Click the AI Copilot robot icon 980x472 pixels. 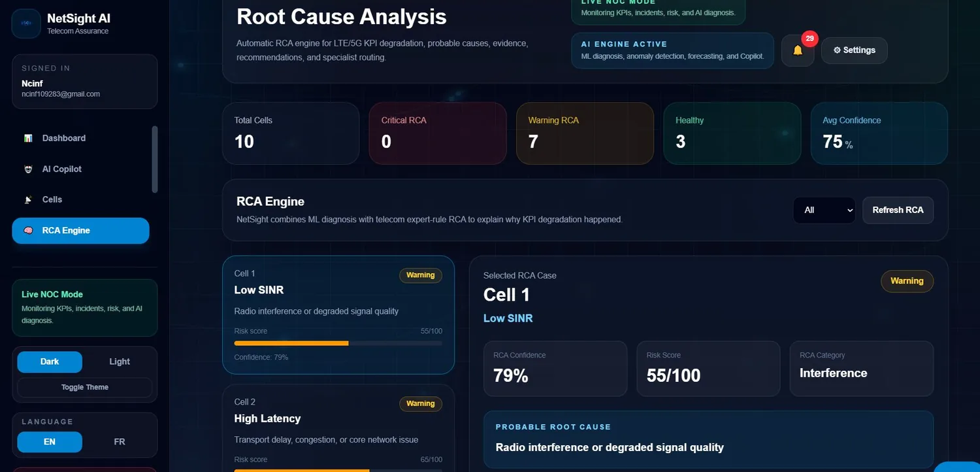pos(28,169)
